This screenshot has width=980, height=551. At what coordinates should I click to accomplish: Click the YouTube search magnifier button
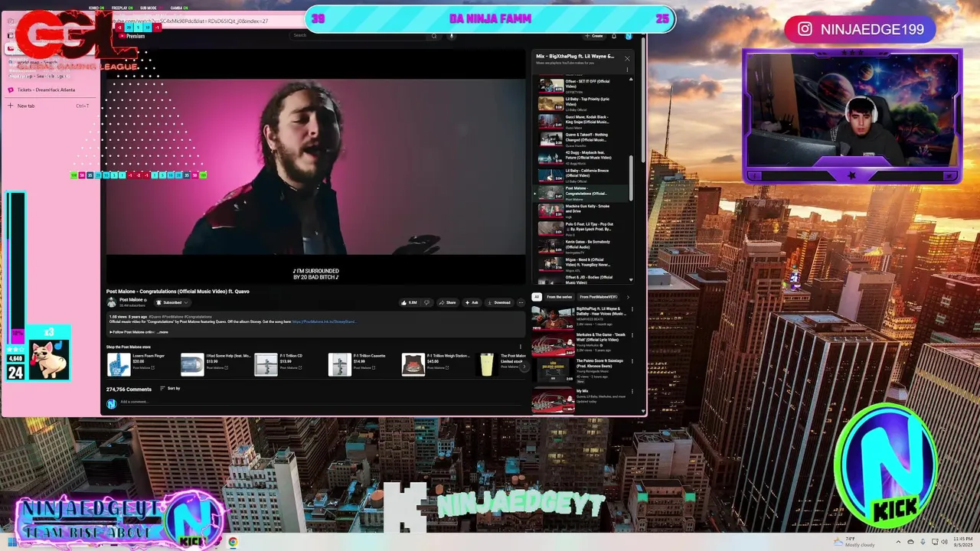pos(434,35)
